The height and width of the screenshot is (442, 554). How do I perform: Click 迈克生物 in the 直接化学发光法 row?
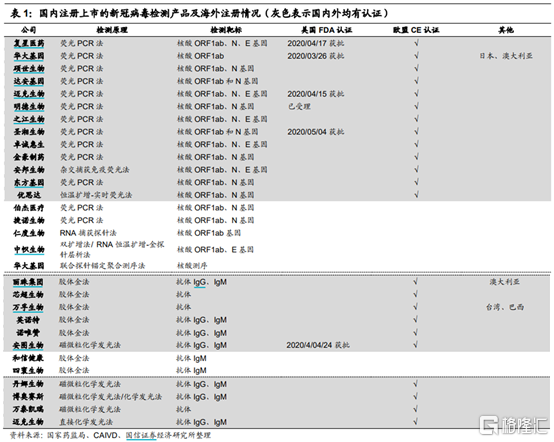click(x=28, y=422)
